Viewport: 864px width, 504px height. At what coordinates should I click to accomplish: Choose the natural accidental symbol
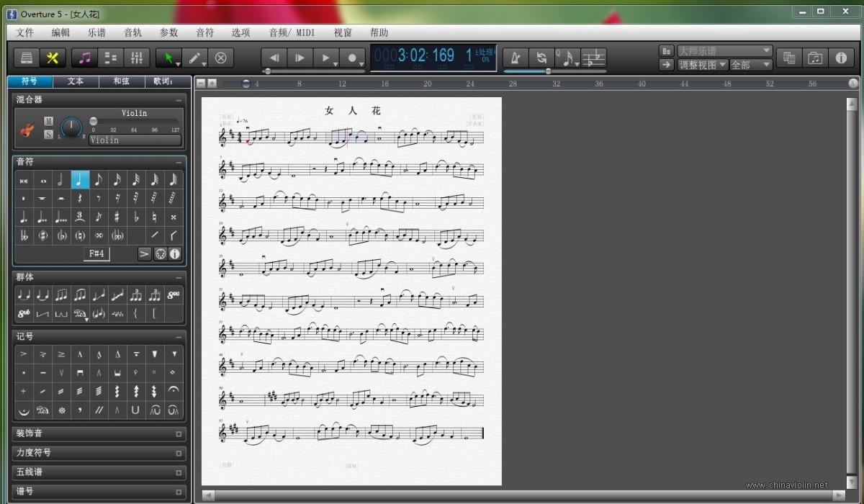tap(155, 217)
